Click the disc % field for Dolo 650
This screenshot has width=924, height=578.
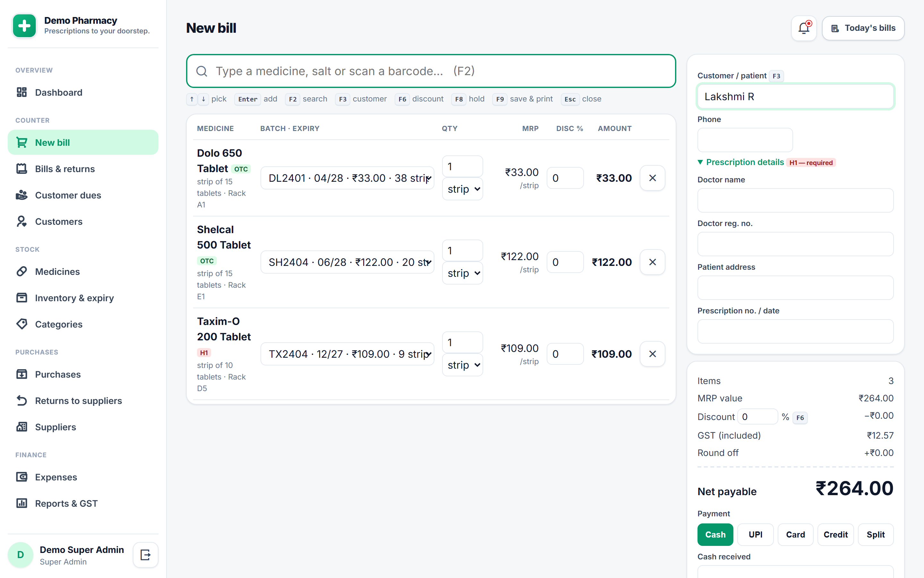pos(565,178)
